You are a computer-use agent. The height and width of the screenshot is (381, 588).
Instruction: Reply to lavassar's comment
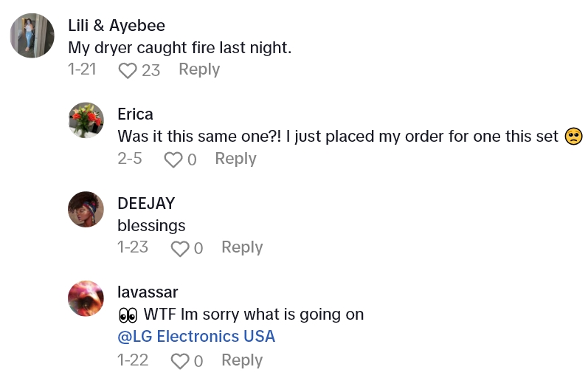click(x=242, y=360)
